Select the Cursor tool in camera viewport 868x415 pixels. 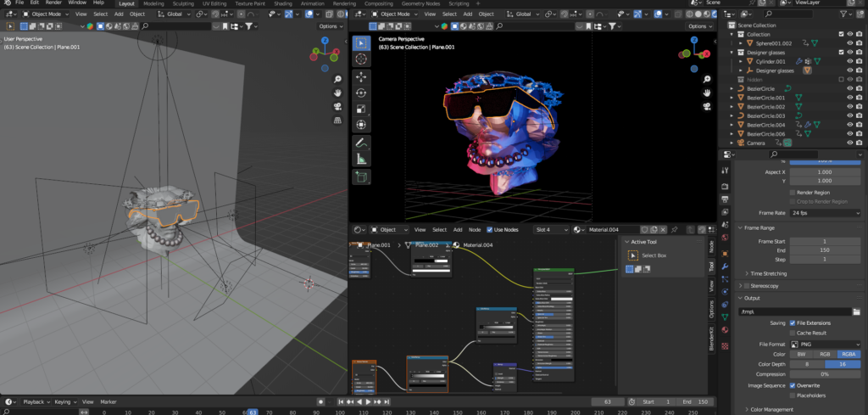361,59
